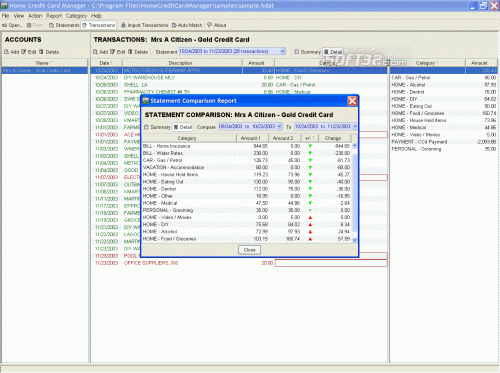Sort transactions by Description column
Image resolution: width=500 pixels, height=373 pixels.
point(182,63)
